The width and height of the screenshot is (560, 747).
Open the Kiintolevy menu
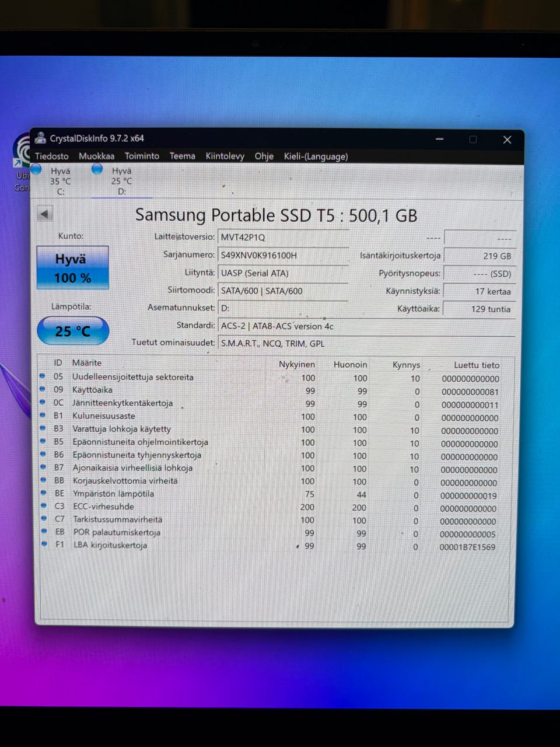point(225,156)
